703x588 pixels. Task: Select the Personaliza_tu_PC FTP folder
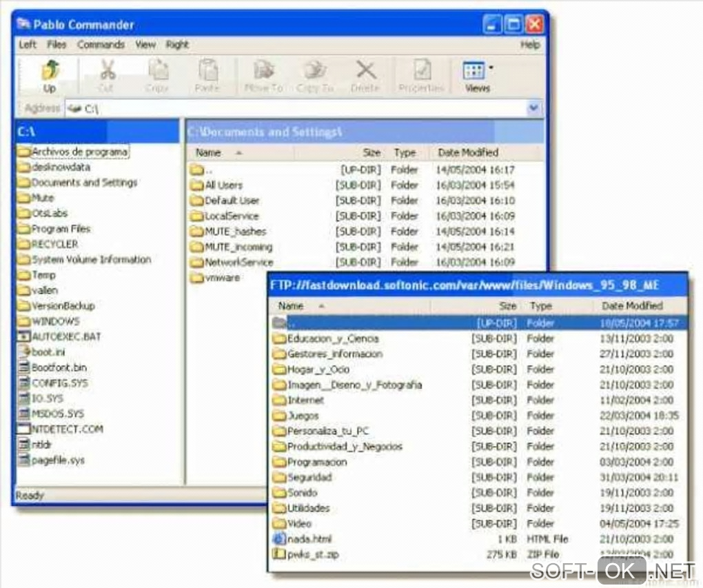tap(321, 431)
